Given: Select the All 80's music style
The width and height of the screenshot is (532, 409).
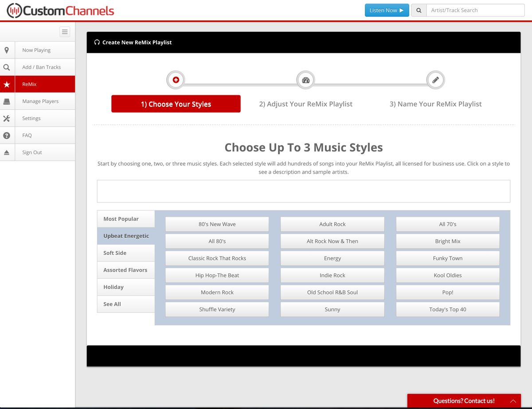Looking at the screenshot, I should (x=217, y=241).
